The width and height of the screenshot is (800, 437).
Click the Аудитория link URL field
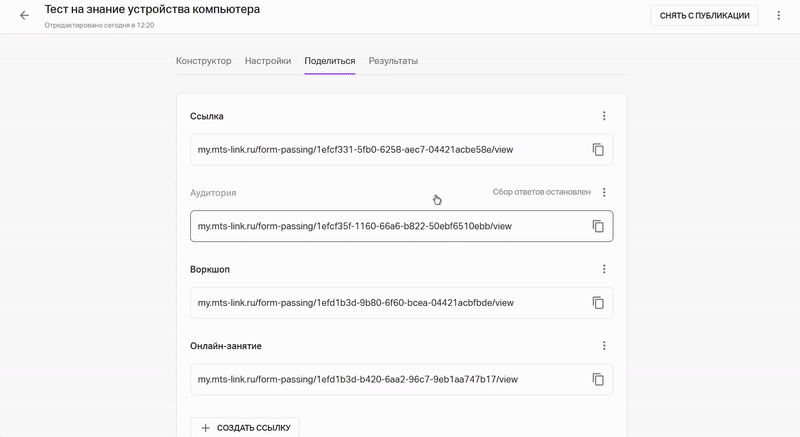click(402, 226)
